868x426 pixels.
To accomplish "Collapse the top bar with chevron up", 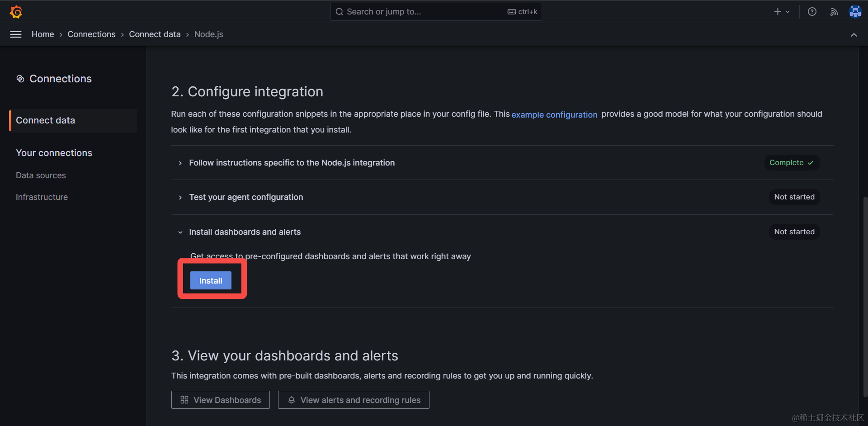I will [854, 35].
